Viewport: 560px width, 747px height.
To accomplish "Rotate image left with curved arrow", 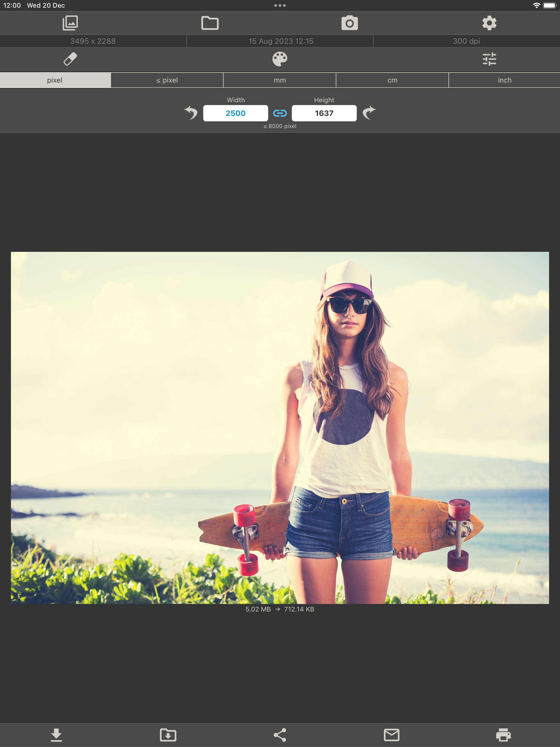I will coord(191,113).
